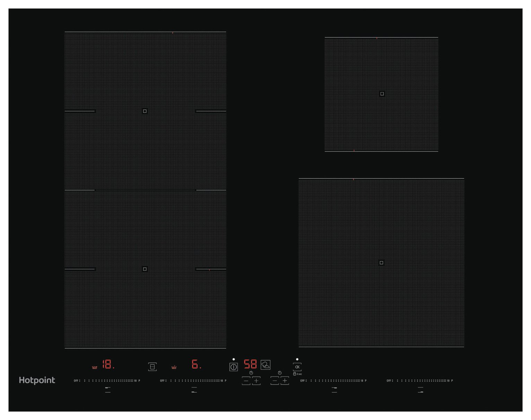Click the Hotpoint brand logo
This screenshot has height=420, width=531.
coord(37,380)
